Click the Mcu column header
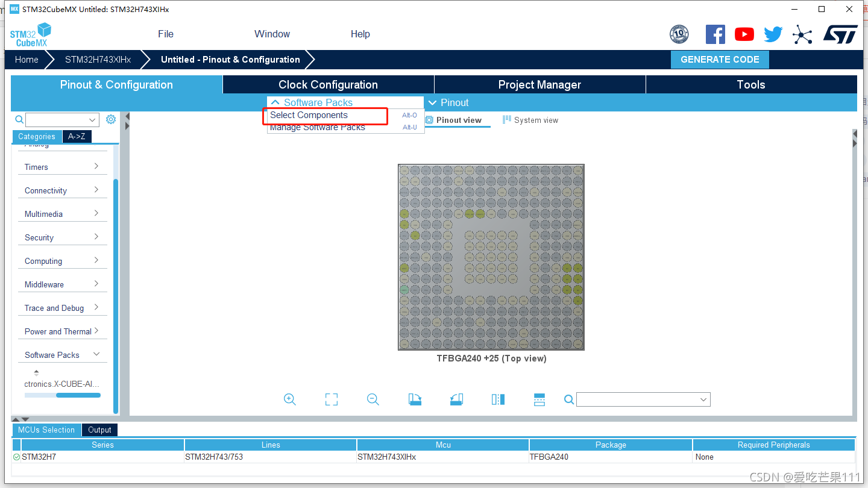 pyautogui.click(x=443, y=445)
